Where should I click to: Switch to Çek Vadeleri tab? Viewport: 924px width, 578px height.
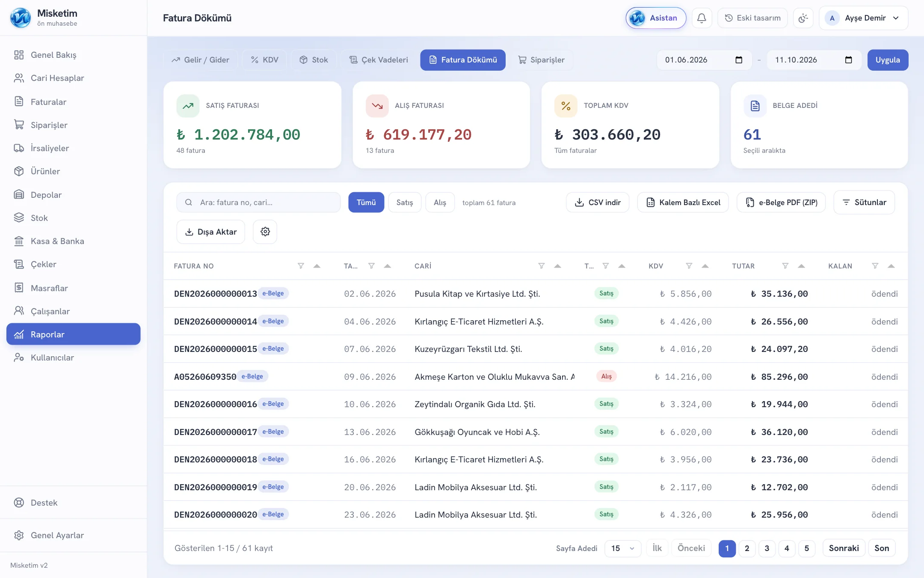[379, 60]
